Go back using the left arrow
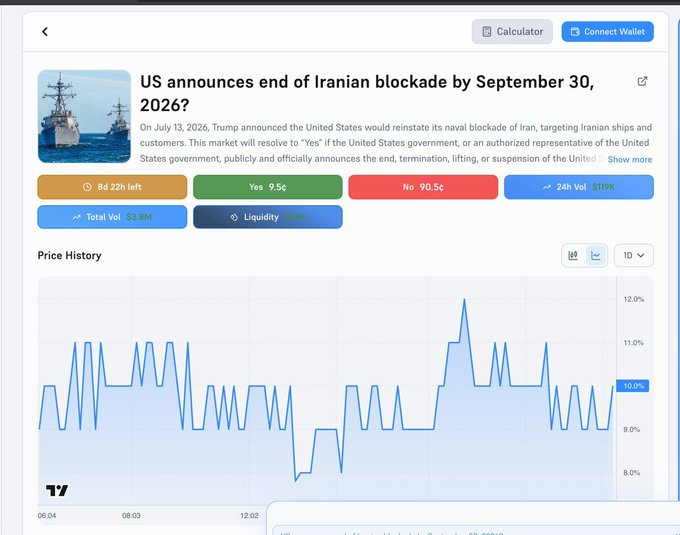This screenshot has width=680, height=535. point(45,32)
